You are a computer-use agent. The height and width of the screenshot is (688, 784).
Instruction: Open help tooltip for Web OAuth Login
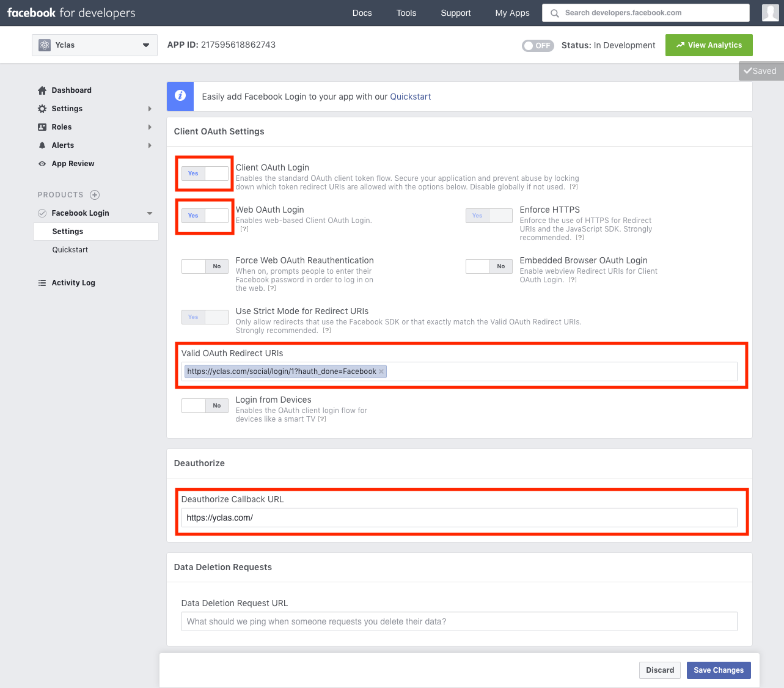coord(244,229)
